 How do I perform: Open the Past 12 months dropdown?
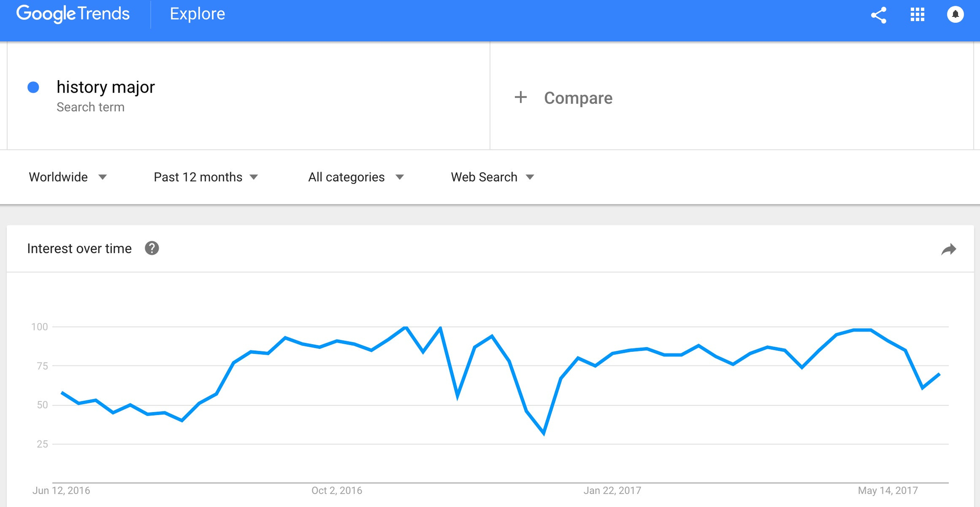click(206, 177)
